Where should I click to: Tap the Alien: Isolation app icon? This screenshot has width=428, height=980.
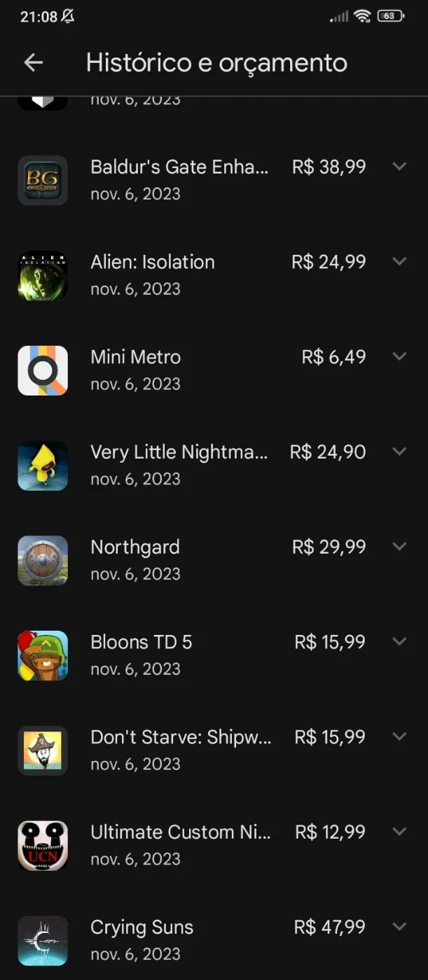pyautogui.click(x=43, y=276)
